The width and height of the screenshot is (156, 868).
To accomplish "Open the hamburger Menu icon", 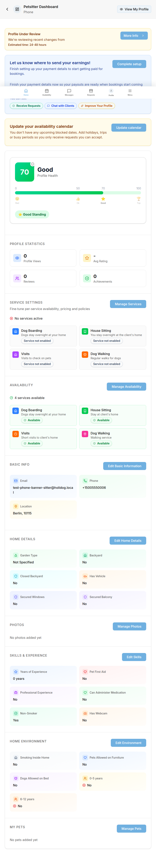I will click(x=130, y=91).
